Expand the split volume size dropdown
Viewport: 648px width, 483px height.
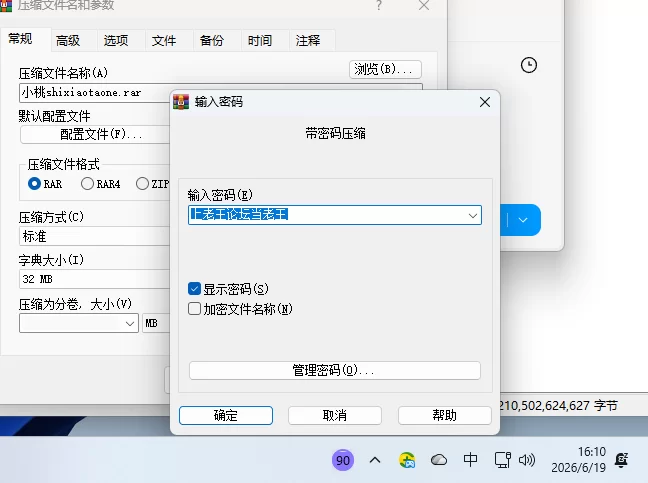[x=130, y=323]
